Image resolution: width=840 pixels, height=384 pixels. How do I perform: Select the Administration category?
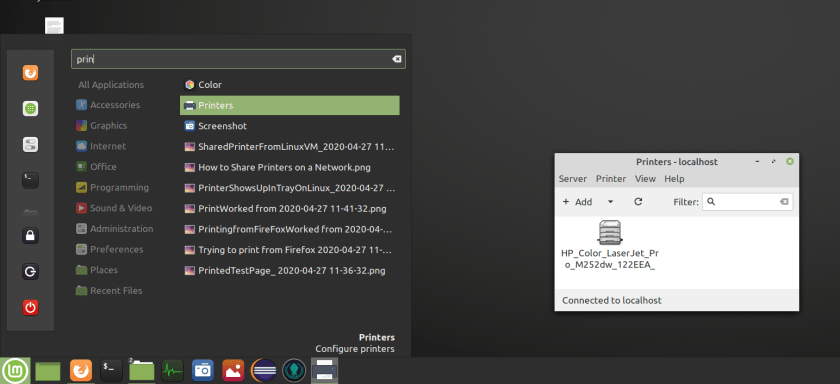[x=115, y=229]
